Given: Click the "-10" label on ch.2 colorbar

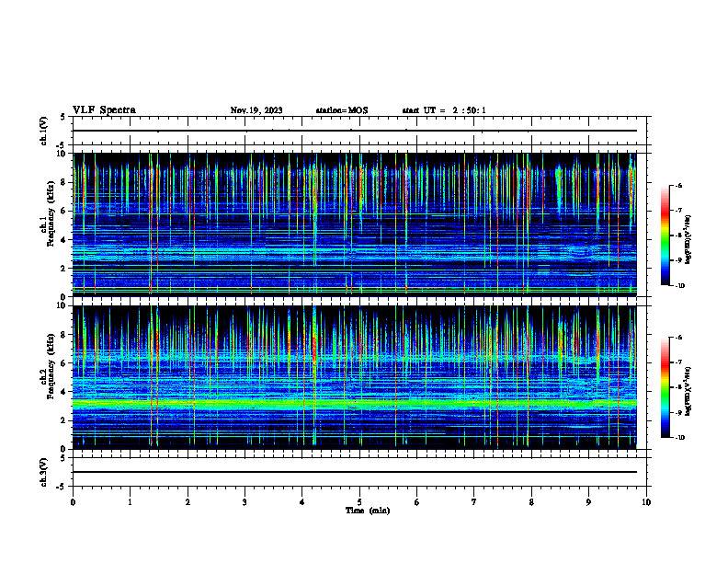Looking at the screenshot, I should (x=679, y=438).
